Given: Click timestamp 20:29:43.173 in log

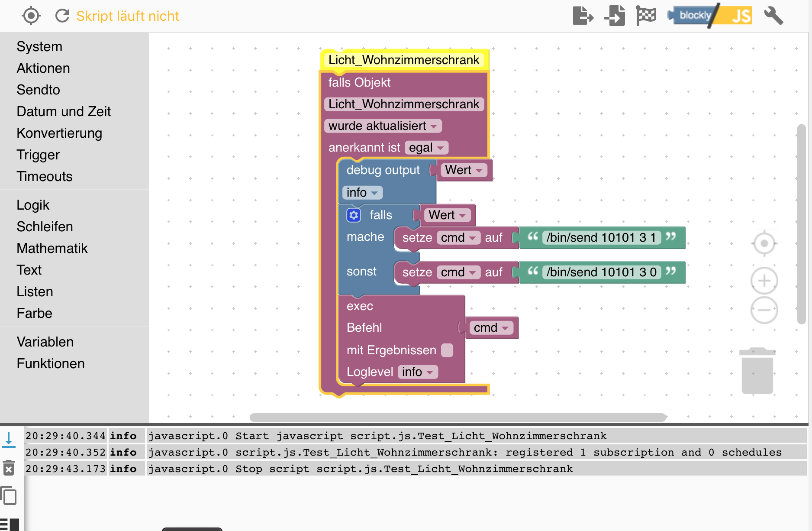Looking at the screenshot, I should pyautogui.click(x=65, y=469).
